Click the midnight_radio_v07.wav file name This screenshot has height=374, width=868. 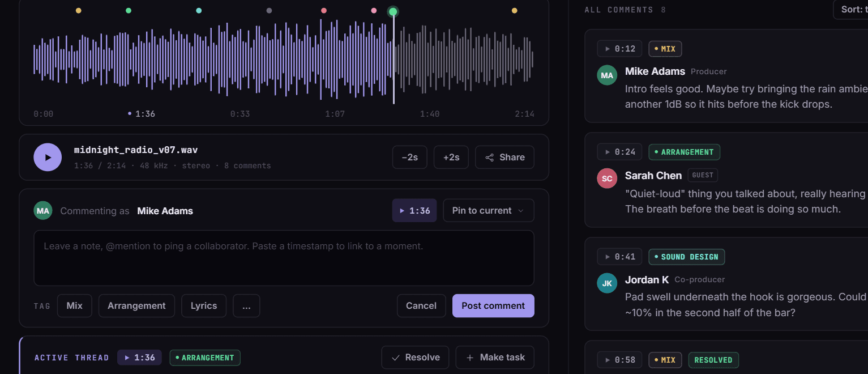point(136,150)
